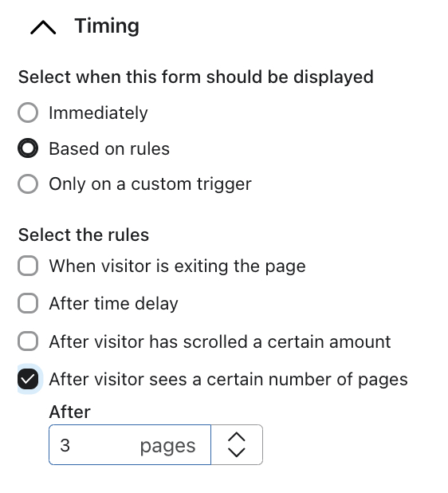Image resolution: width=448 pixels, height=493 pixels.
Task: Check the After time delay rule
Action: coord(28,303)
